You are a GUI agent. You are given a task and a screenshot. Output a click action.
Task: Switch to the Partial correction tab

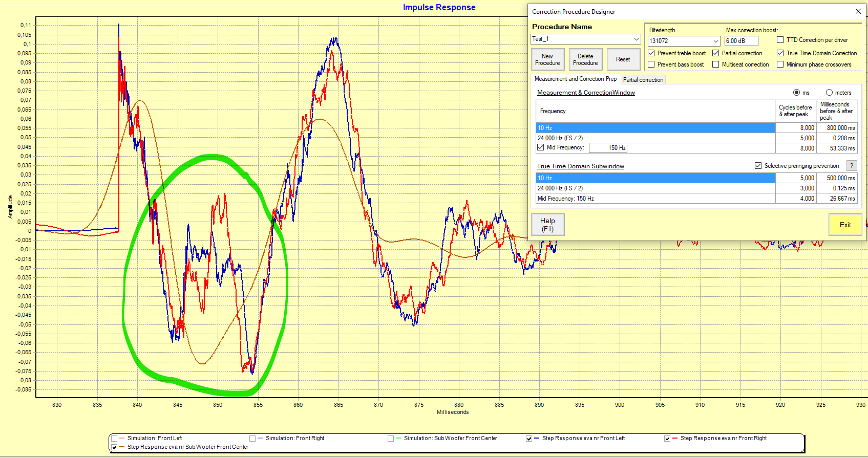[643, 80]
